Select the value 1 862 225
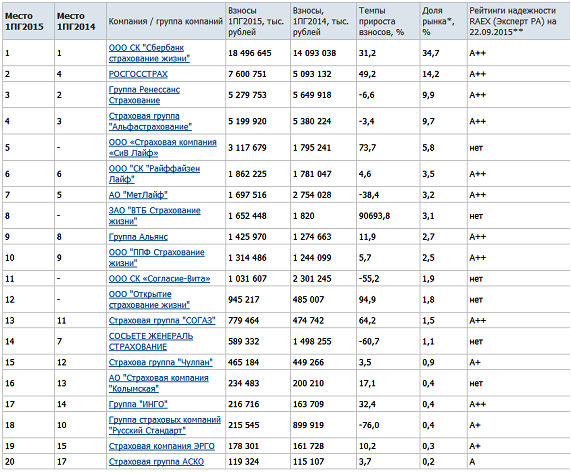Image resolution: width=571 pixels, height=473 pixels. coord(247,174)
